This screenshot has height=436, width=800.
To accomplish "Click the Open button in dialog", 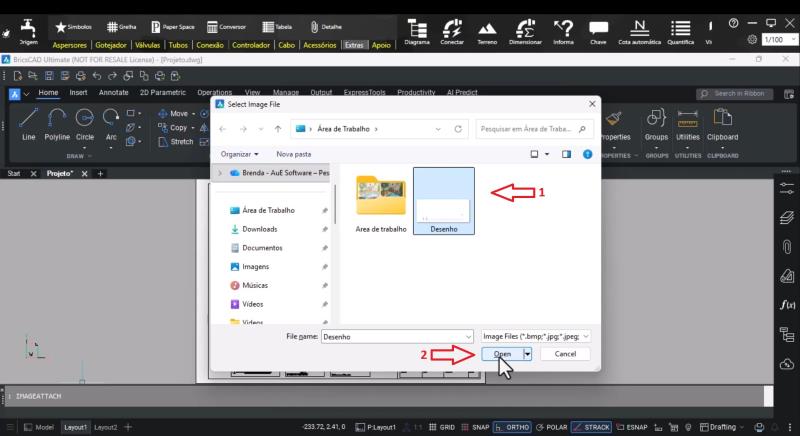I will 502,354.
